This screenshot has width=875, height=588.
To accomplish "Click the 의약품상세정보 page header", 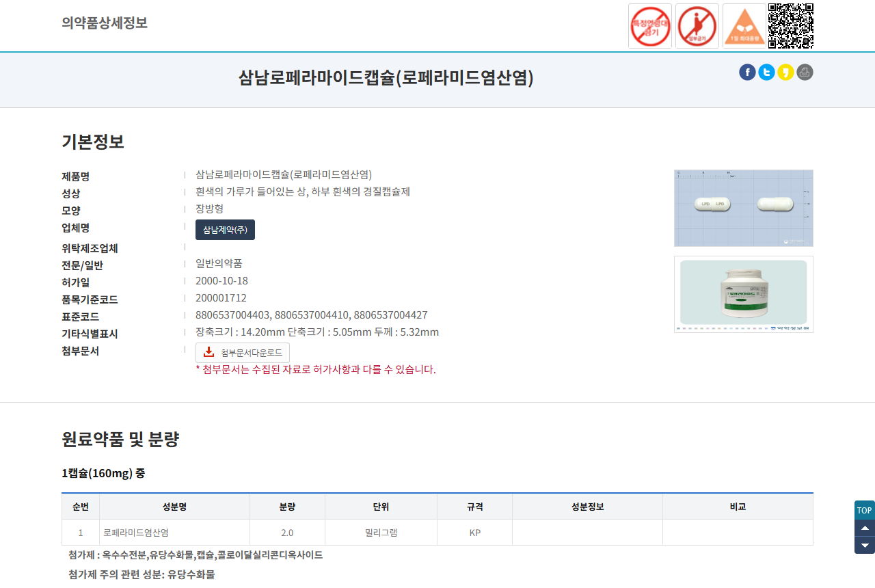I will click(x=105, y=23).
